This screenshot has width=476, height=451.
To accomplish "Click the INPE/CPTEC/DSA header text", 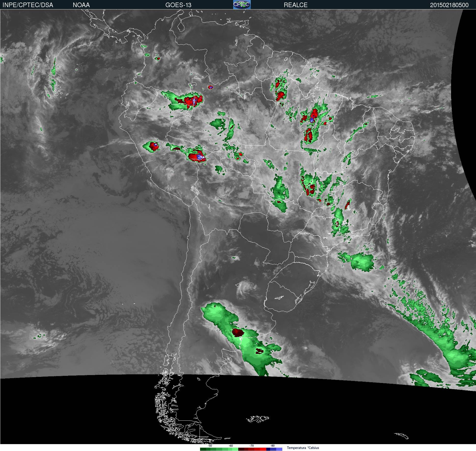I will tap(28, 5).
